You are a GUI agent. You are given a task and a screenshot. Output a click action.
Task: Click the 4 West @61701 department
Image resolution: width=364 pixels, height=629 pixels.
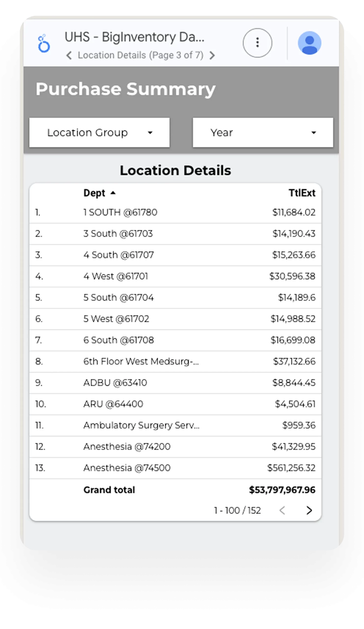point(116,276)
